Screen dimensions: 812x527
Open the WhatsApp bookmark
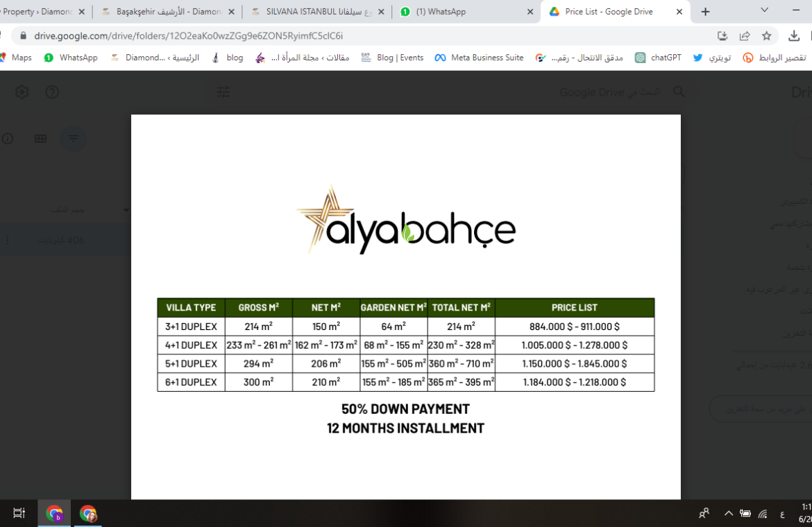pos(71,58)
